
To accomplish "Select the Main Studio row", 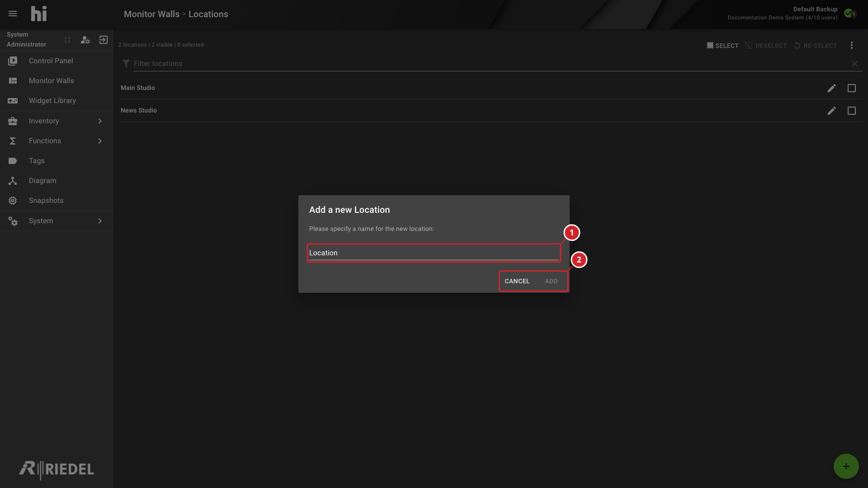I will (491, 88).
